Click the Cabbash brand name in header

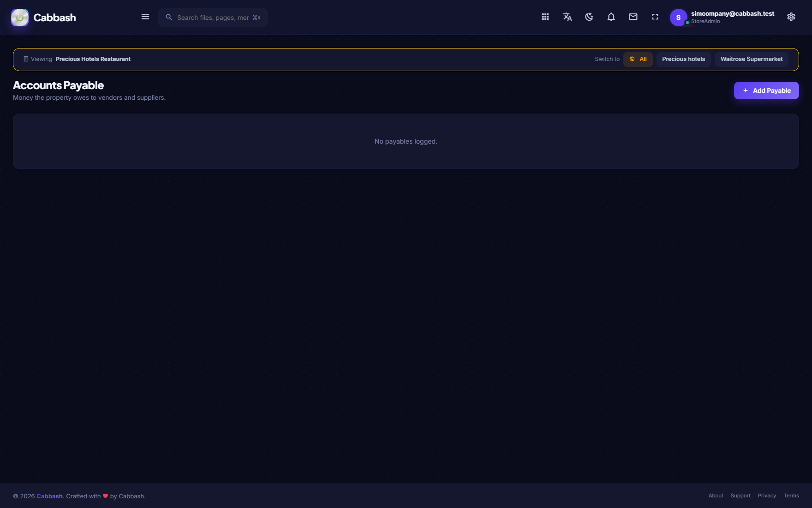[55, 18]
